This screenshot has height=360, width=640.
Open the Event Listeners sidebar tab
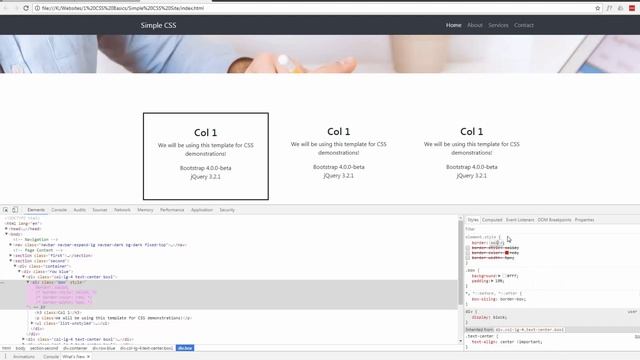click(520, 220)
